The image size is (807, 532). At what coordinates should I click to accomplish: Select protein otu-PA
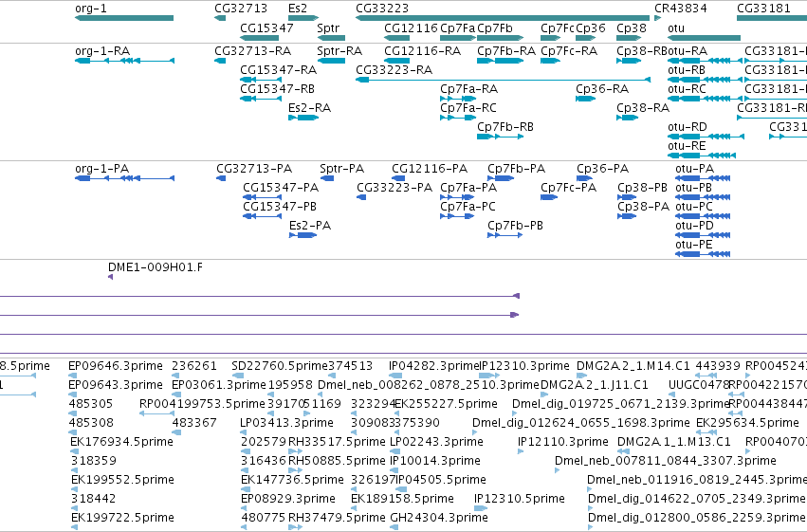[703, 178]
